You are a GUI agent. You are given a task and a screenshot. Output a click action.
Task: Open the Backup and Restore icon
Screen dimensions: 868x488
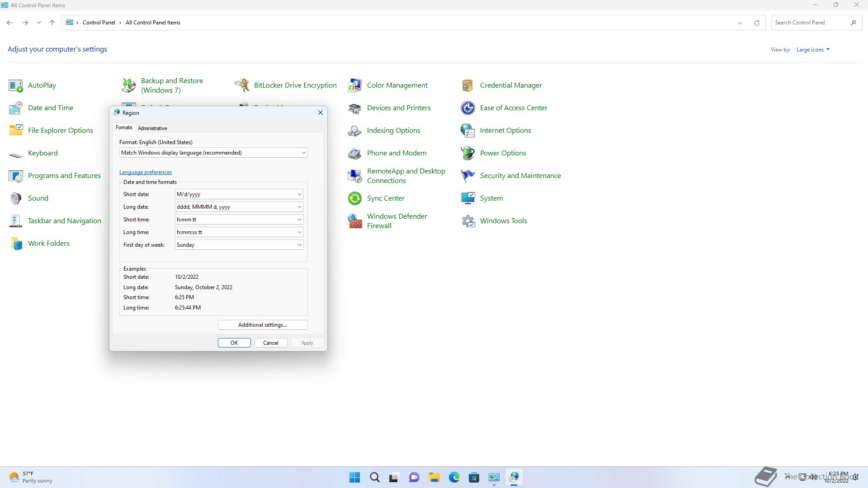pyautogui.click(x=129, y=85)
